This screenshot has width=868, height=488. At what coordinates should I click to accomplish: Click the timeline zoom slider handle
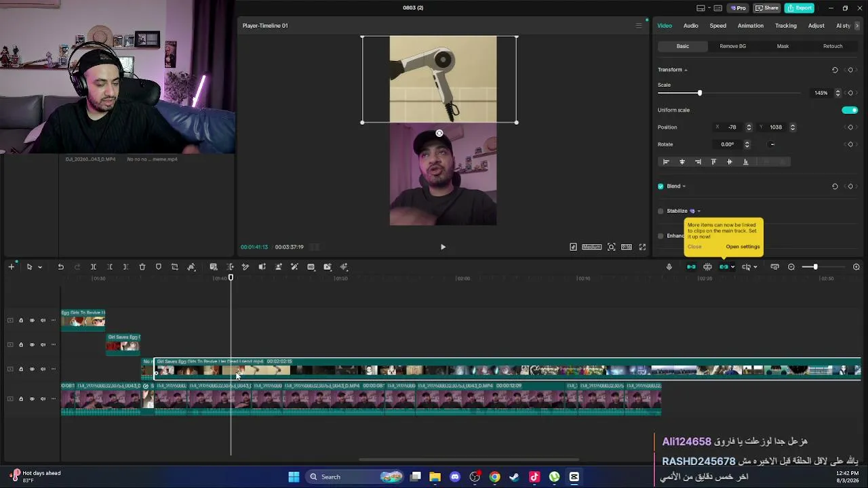coord(815,267)
